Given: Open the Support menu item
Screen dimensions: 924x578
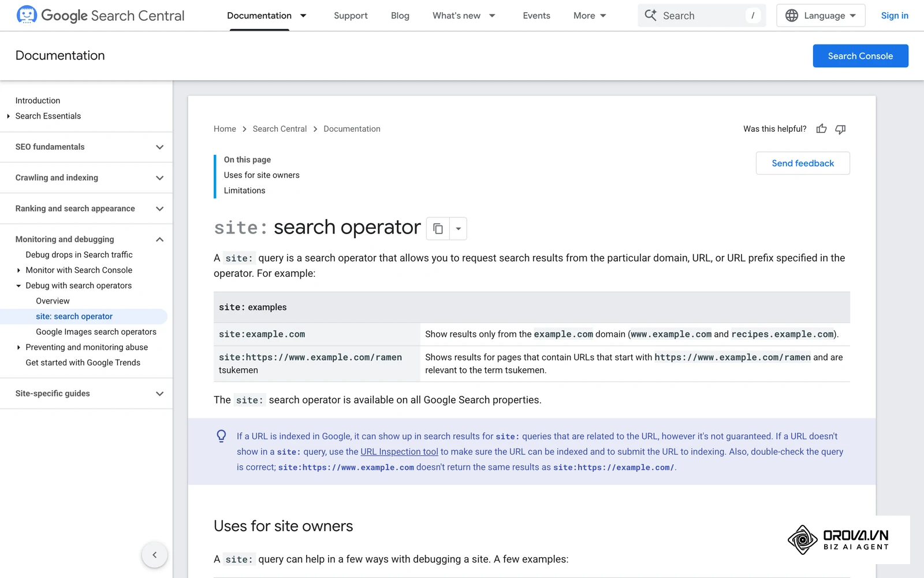Looking at the screenshot, I should [x=351, y=16].
